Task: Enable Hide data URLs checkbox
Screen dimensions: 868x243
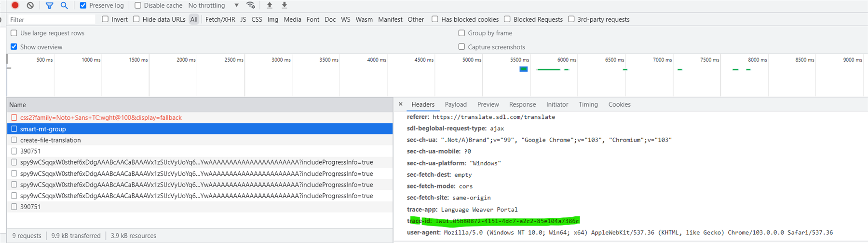Action: [136, 19]
